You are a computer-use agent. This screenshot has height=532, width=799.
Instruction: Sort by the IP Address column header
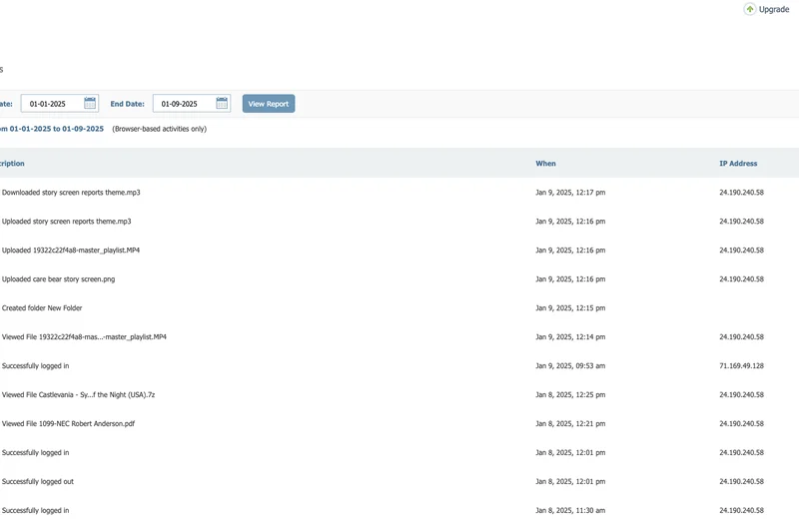tap(738, 164)
